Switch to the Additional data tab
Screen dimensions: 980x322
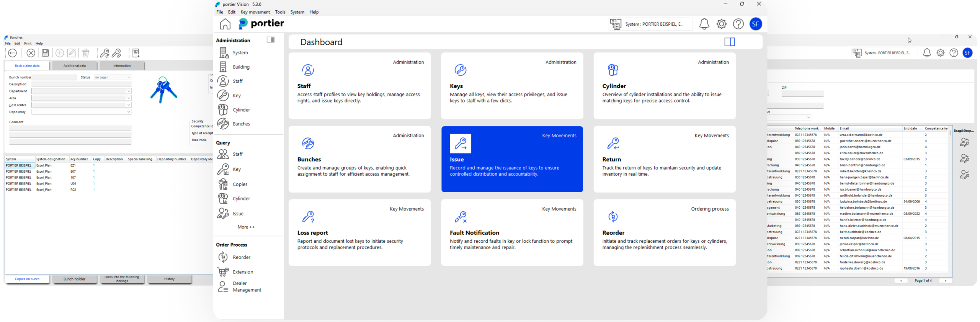point(75,66)
